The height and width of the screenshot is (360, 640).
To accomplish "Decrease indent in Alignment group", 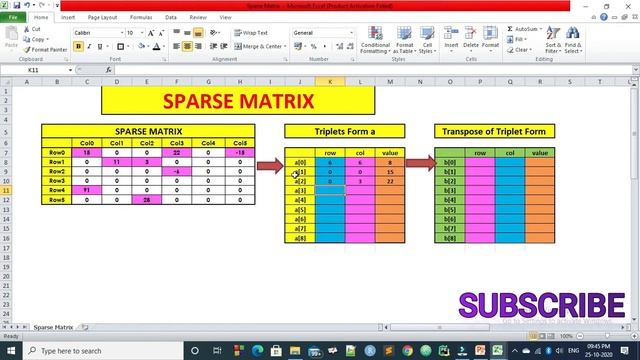I will coord(213,46).
